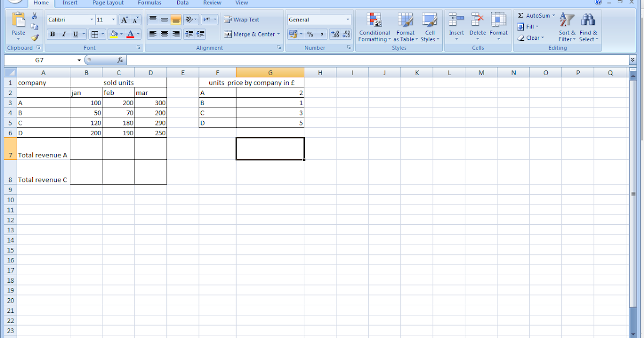Open Sort & Filter
644x338 pixels.
click(566, 28)
